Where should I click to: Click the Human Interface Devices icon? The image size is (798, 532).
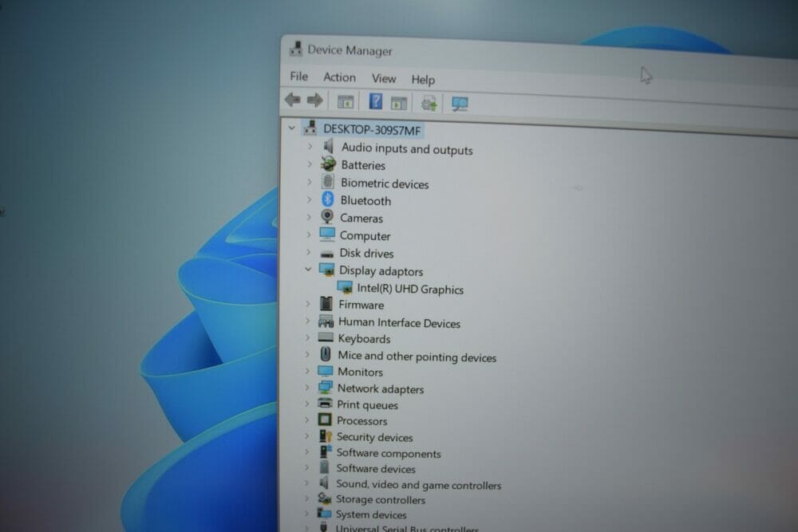(326, 321)
